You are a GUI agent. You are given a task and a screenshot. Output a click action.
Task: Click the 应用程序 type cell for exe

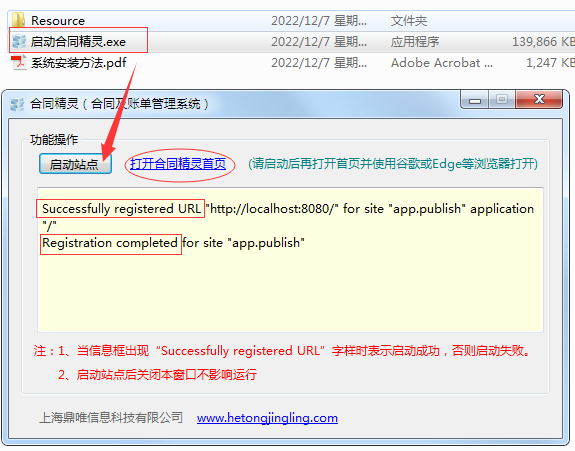(x=415, y=42)
